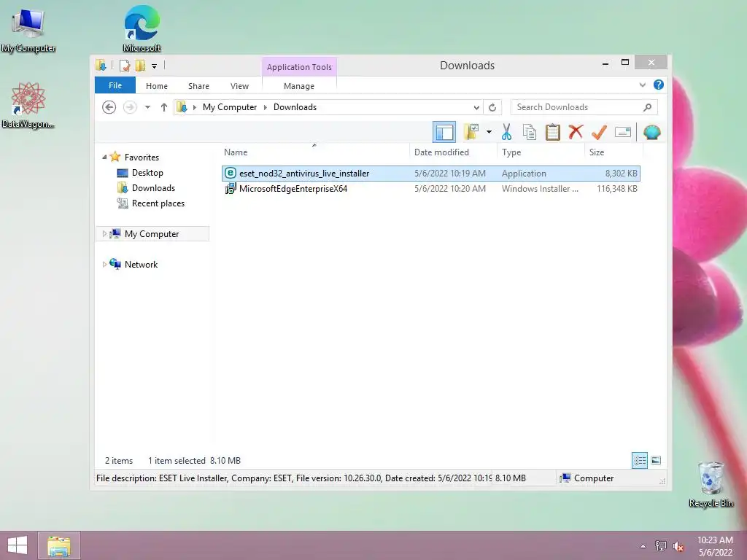Open Windows Start button
The image size is (747, 560).
[x=18, y=545]
